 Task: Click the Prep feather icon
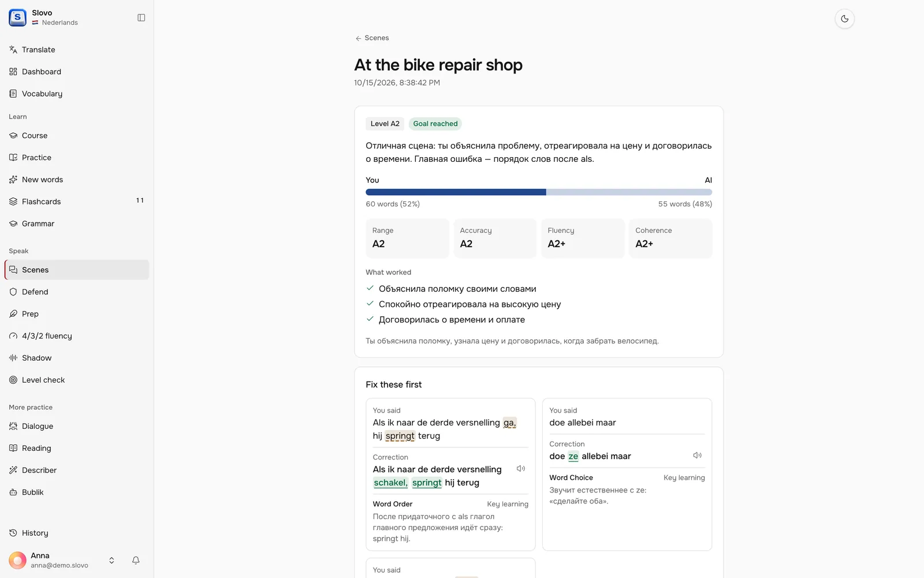pos(13,314)
